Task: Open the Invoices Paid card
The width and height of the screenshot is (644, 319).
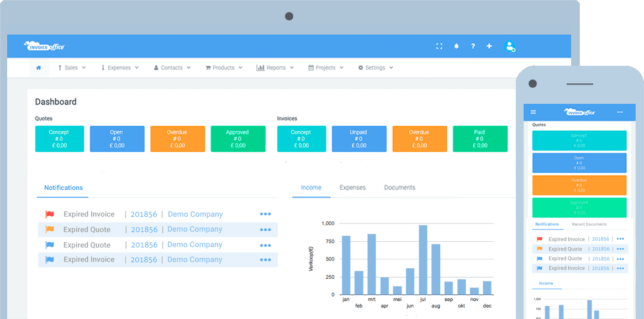Action: 480,139
